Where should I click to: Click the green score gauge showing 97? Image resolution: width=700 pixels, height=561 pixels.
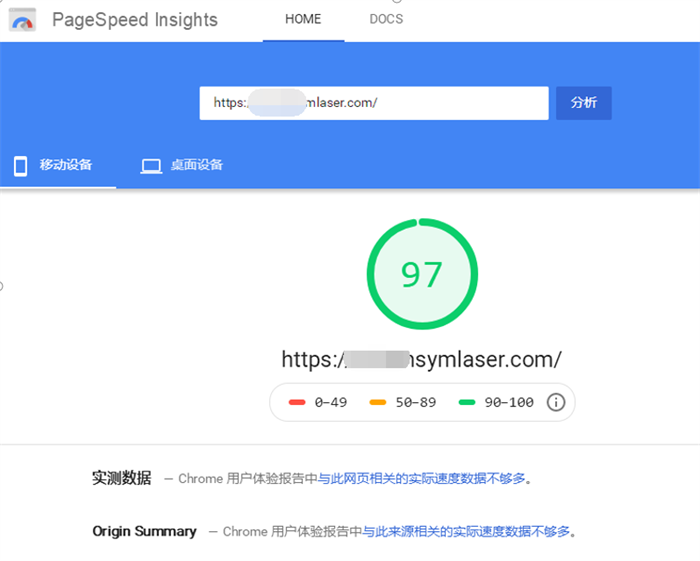click(422, 274)
